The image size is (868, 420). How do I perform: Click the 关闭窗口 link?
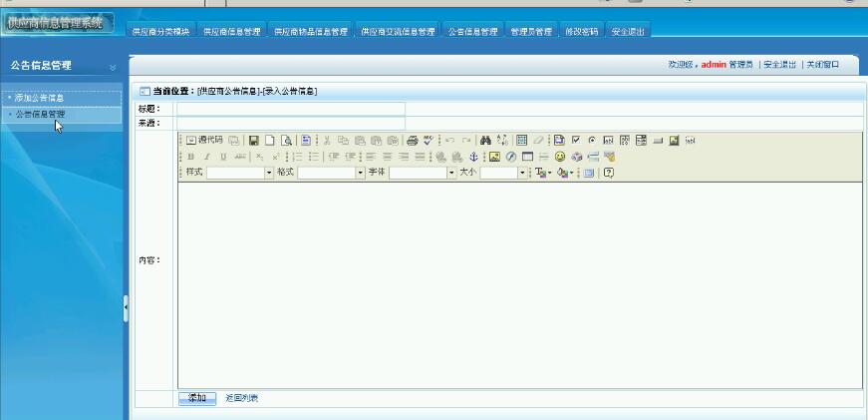pyautogui.click(x=822, y=64)
